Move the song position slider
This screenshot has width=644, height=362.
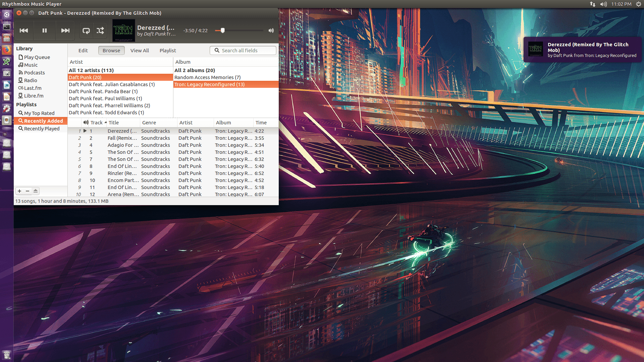(222, 31)
